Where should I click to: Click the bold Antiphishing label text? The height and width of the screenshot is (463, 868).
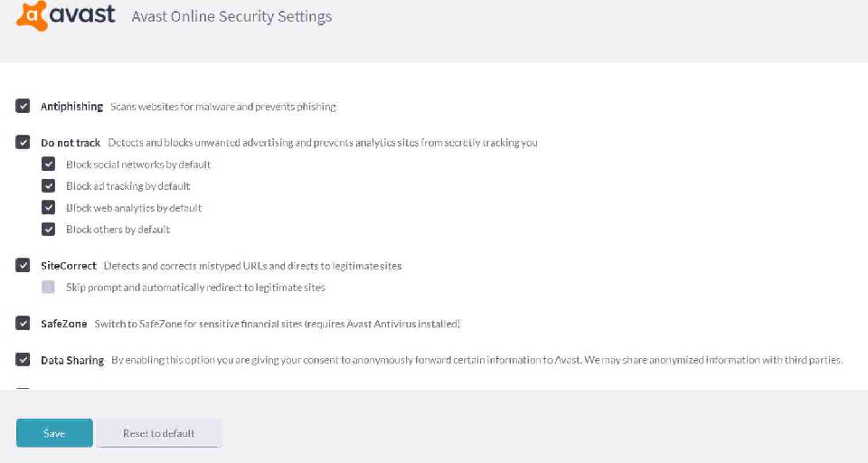pos(71,107)
